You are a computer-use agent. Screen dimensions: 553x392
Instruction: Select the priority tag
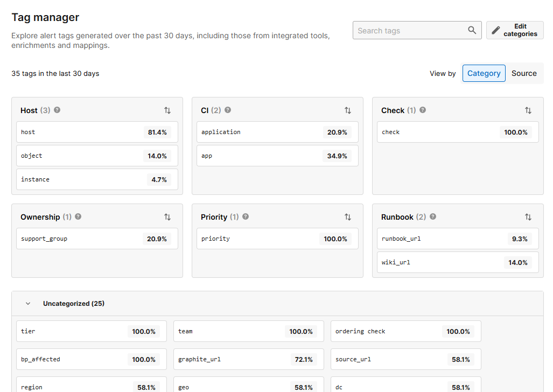(277, 239)
